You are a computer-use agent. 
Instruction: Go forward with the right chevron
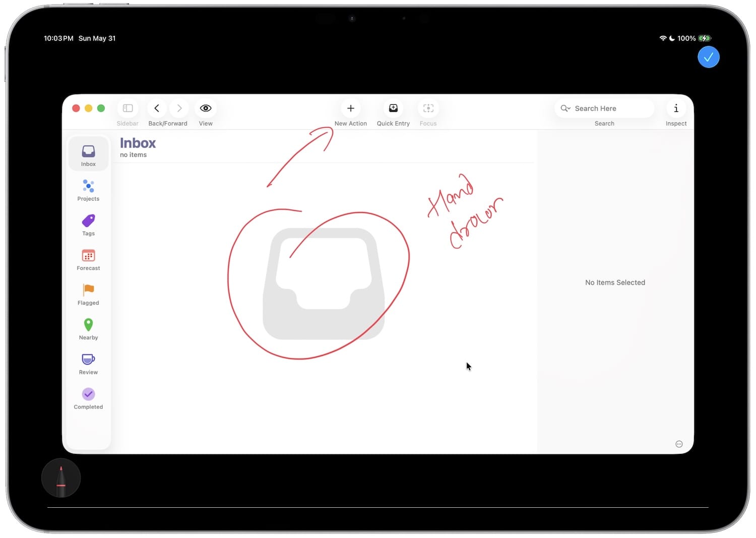pos(179,108)
